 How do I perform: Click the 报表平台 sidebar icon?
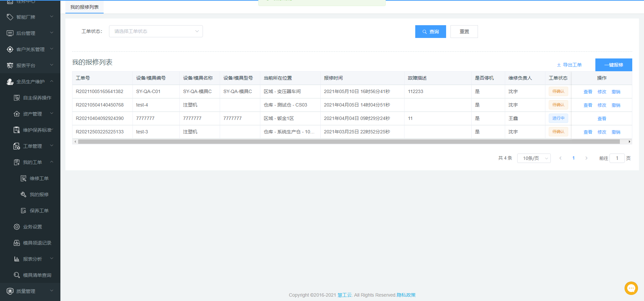click(10, 66)
